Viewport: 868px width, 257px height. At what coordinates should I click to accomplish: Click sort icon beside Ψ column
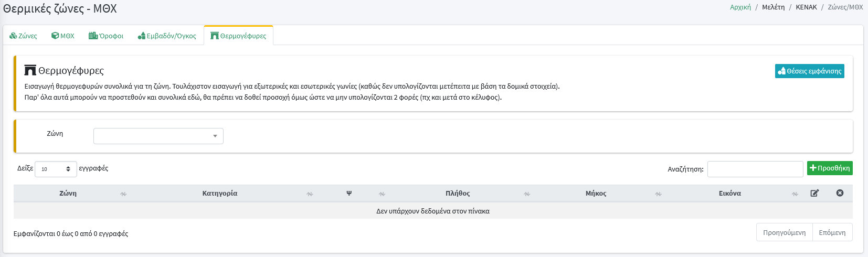tap(382, 194)
